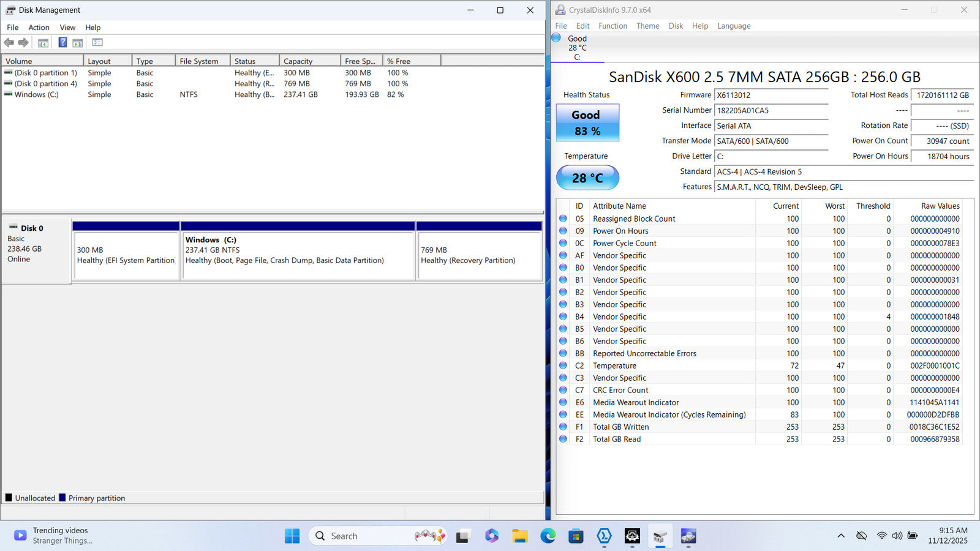Click the 28 °C temperature button
Image resolution: width=980 pixels, height=551 pixels.
coord(587,178)
